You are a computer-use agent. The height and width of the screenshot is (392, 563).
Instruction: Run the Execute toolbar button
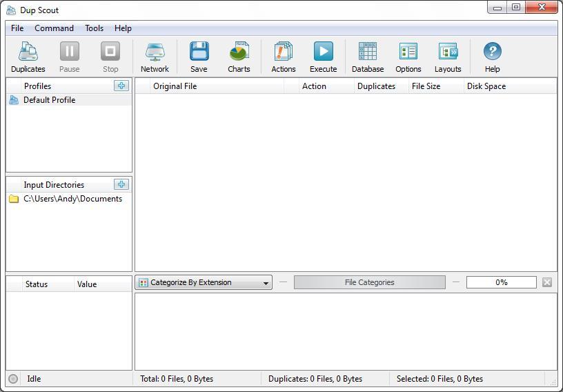coord(323,57)
